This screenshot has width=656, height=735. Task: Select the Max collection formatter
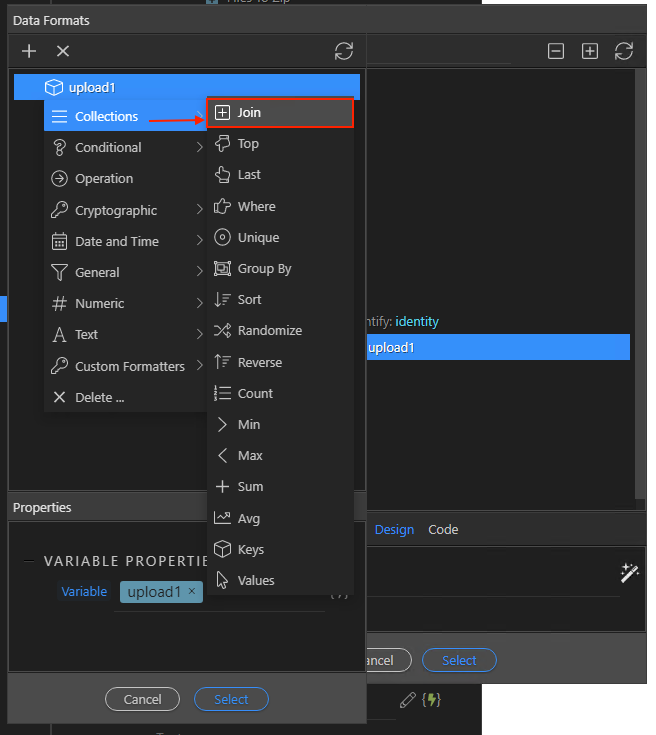pos(280,455)
